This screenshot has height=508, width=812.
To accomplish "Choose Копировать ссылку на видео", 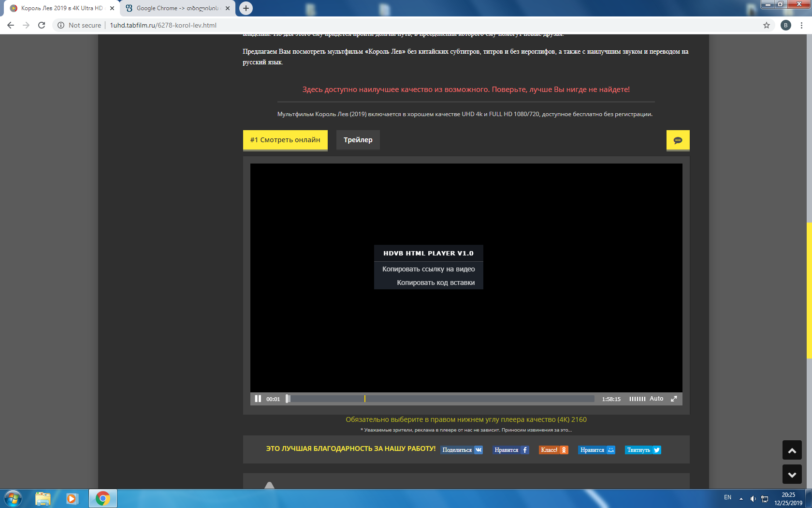I will pos(428,269).
